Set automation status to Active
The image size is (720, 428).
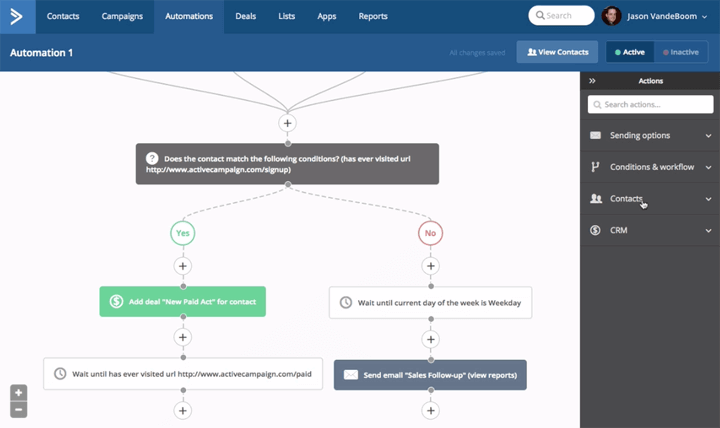(630, 52)
